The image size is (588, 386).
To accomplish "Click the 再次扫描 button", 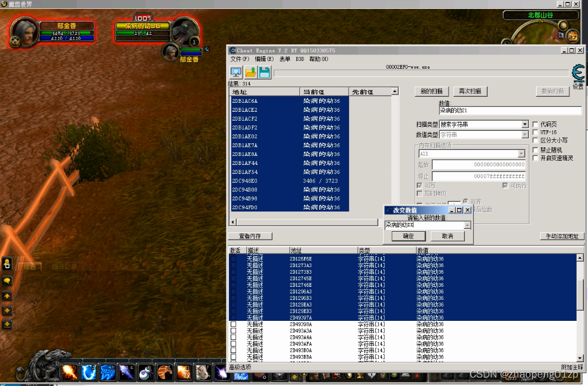I will (470, 91).
